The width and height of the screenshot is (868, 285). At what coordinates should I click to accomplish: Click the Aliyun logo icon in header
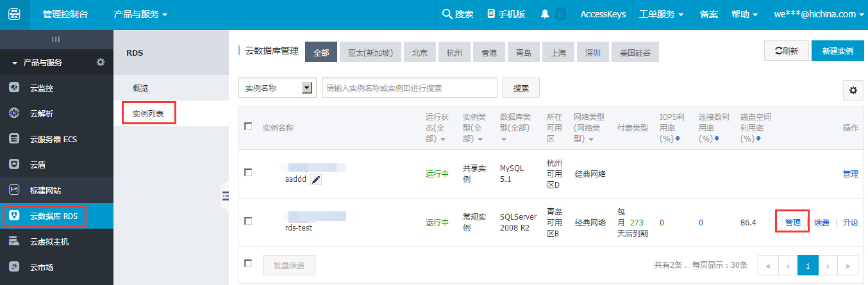14,14
